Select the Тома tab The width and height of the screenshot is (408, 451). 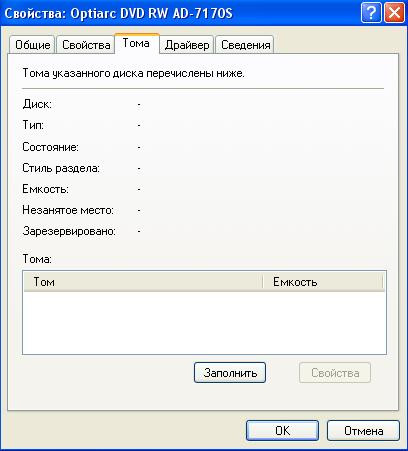pos(136,43)
